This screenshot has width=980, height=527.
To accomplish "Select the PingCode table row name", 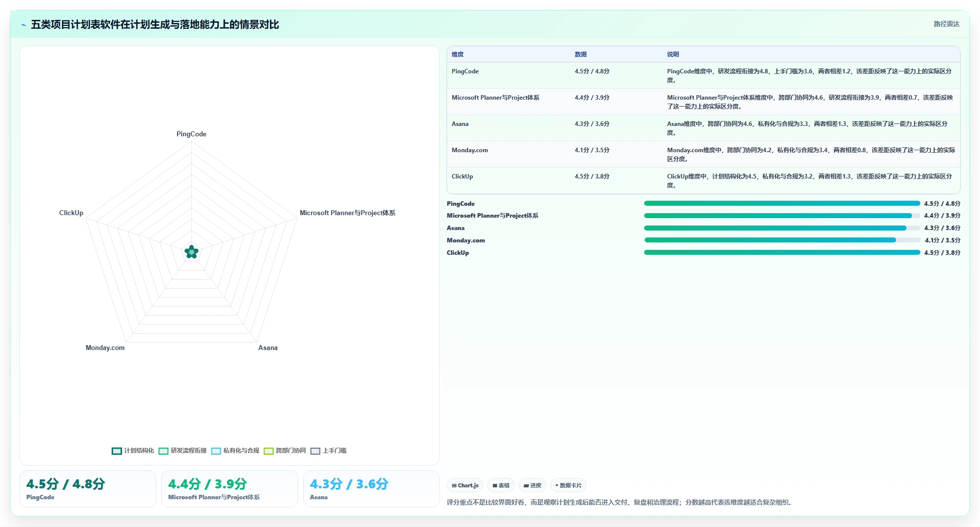I will 465,71.
